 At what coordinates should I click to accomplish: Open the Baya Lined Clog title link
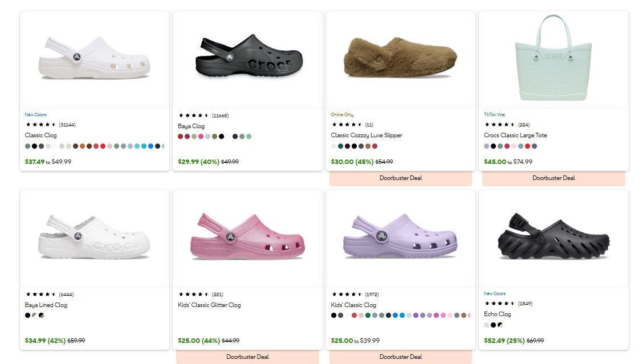click(46, 305)
